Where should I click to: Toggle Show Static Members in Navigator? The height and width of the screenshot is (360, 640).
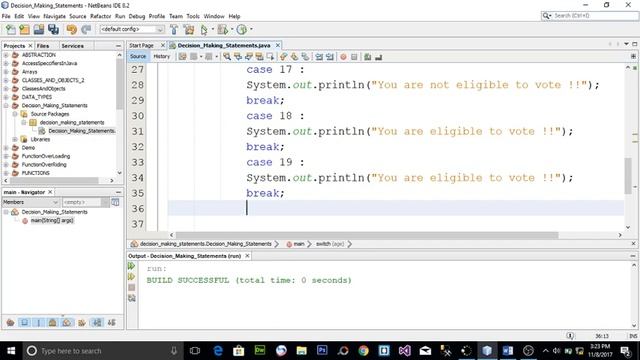coord(39,323)
